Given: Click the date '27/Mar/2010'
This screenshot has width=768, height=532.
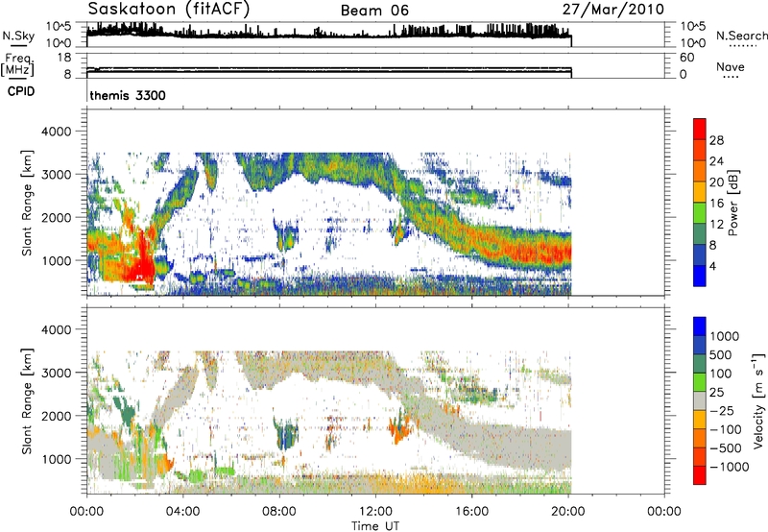Looking at the screenshot, I should click(x=612, y=10).
